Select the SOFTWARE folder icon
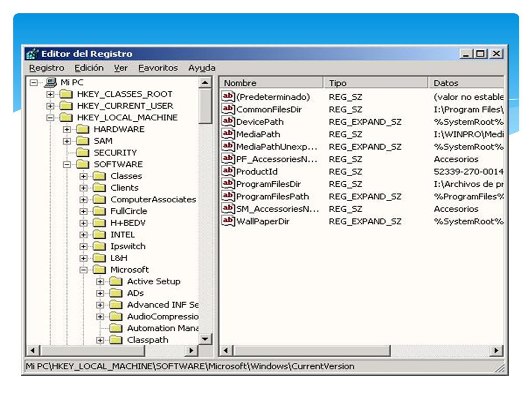Image resolution: width=532 pixels, height=399 pixels. (83, 164)
